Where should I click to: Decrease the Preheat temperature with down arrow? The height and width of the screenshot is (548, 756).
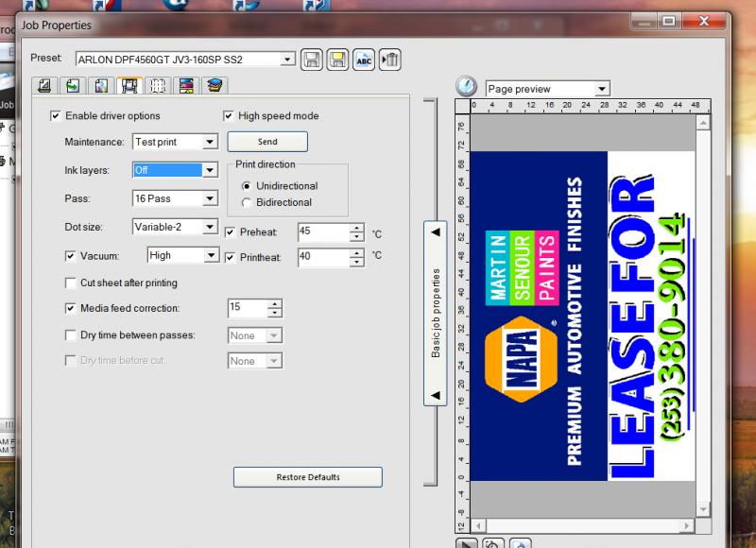(x=357, y=236)
